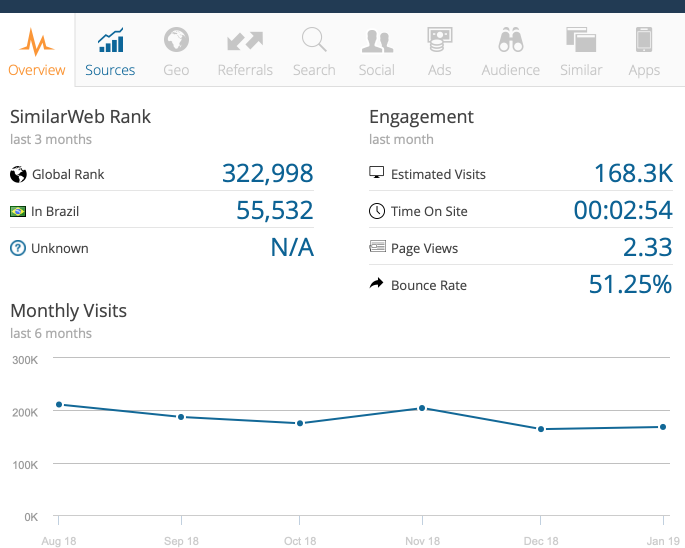Click the Page Views page icon
Screen dimensions: 685x548
coord(377,246)
